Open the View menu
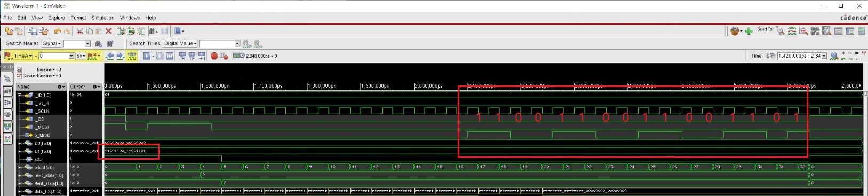868x196 pixels. click(37, 18)
